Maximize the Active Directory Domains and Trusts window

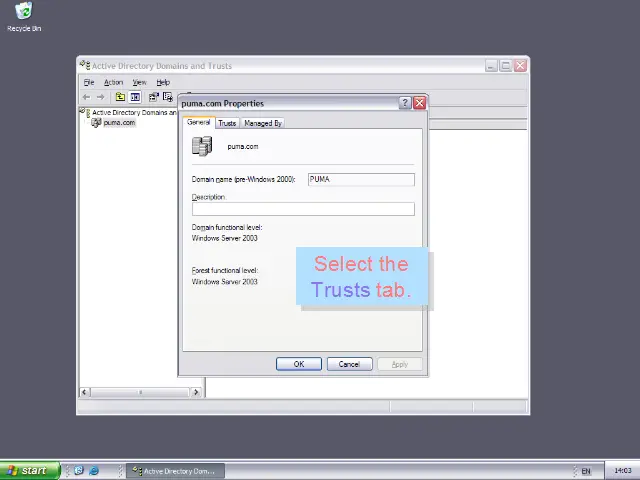[x=506, y=66]
